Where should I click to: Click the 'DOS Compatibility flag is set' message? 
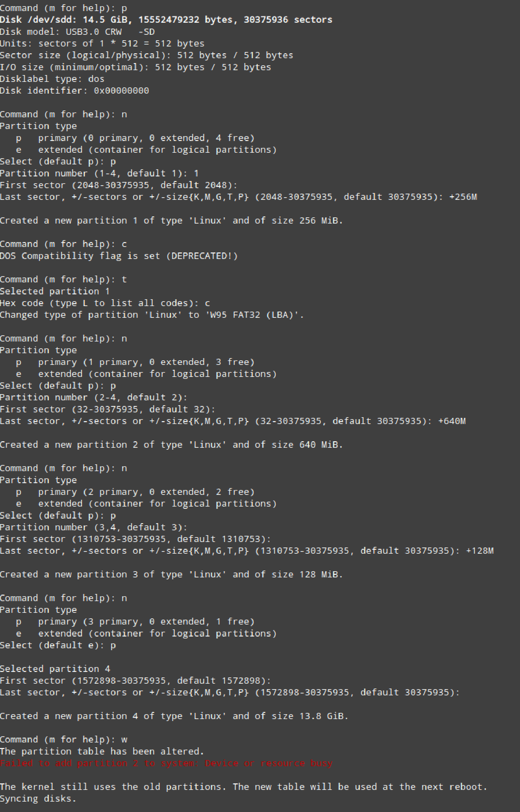(x=119, y=256)
